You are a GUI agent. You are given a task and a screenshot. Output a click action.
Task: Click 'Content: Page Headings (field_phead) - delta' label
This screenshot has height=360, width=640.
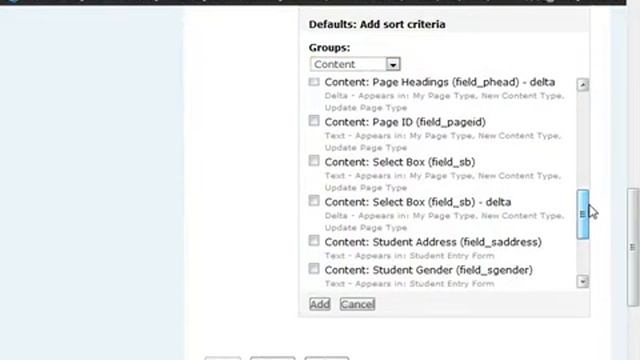[x=440, y=82]
